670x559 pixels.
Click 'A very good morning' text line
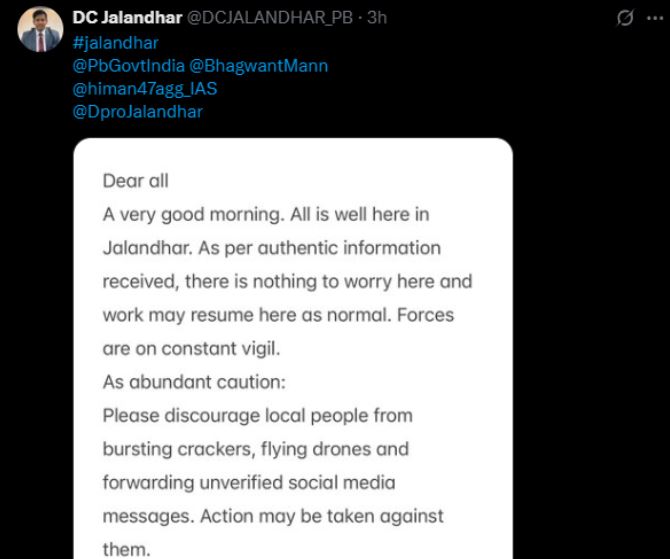(x=266, y=215)
